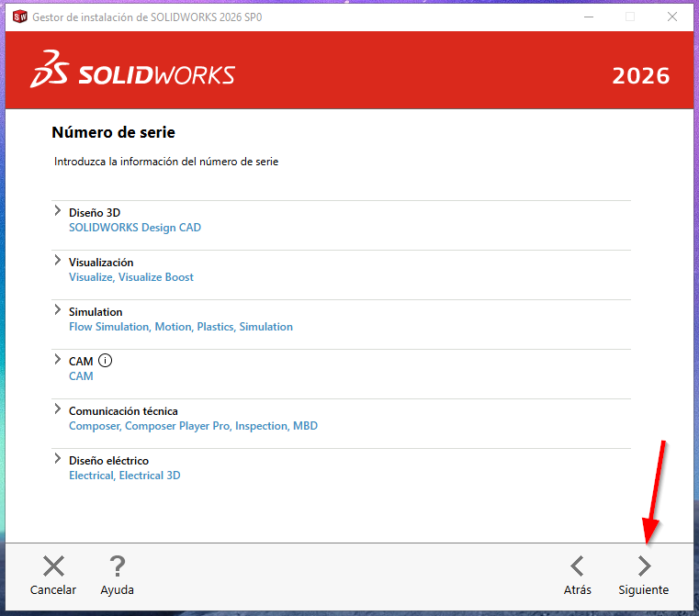Click the Atrás back arrow icon
The height and width of the screenshot is (616, 699).
577,566
